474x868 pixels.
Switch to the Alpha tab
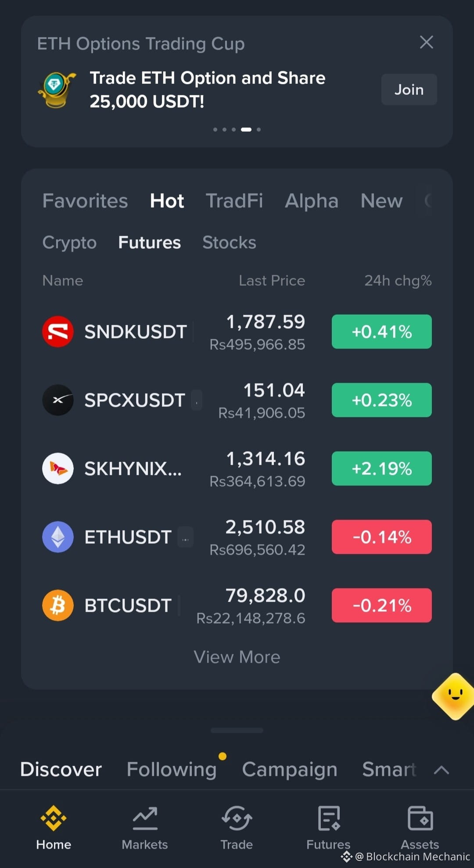tap(312, 201)
